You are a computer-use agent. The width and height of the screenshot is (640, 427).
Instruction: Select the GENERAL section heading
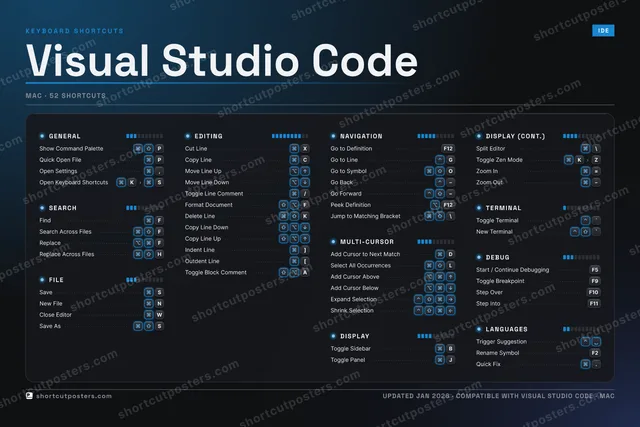pos(64,136)
